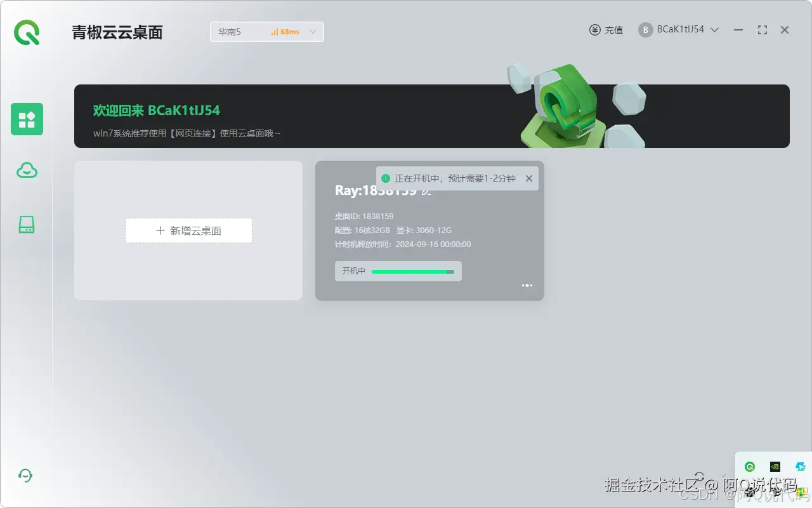Click the refresh arrows icon at bottom

point(700,476)
